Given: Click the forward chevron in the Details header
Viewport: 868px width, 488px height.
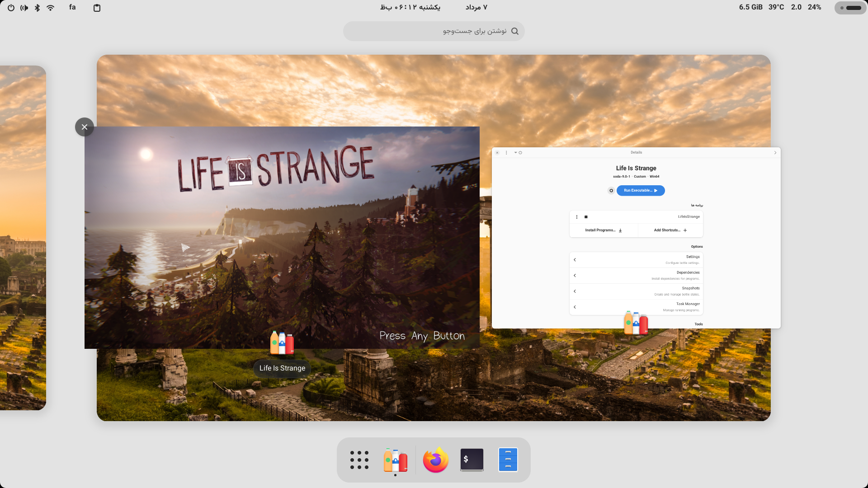Looking at the screenshot, I should (x=775, y=153).
